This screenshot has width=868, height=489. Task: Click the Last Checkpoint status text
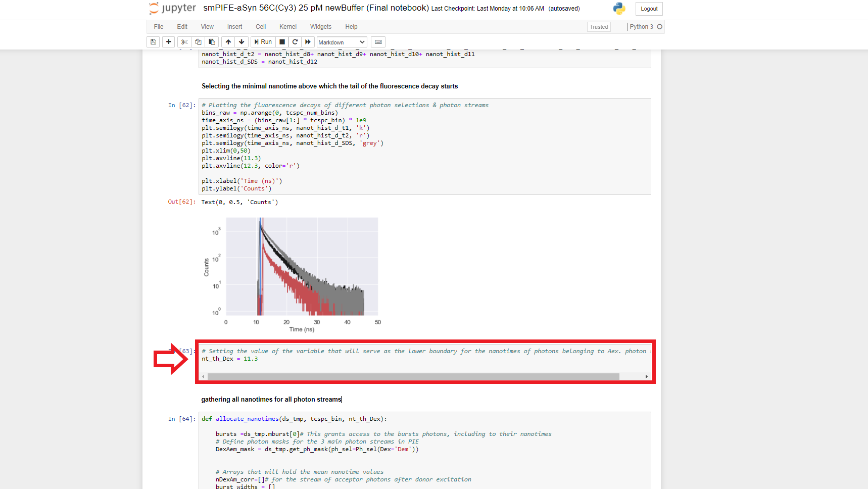click(x=488, y=9)
